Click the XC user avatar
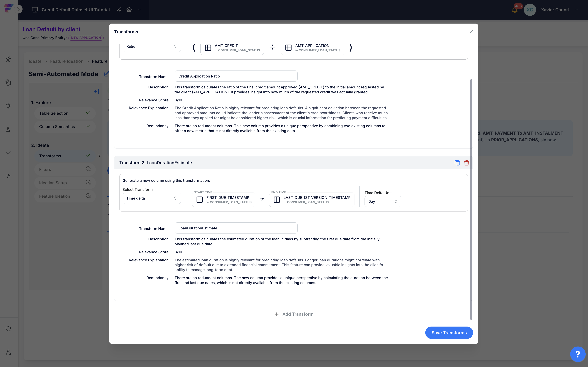This screenshot has height=367, width=588. (x=530, y=10)
